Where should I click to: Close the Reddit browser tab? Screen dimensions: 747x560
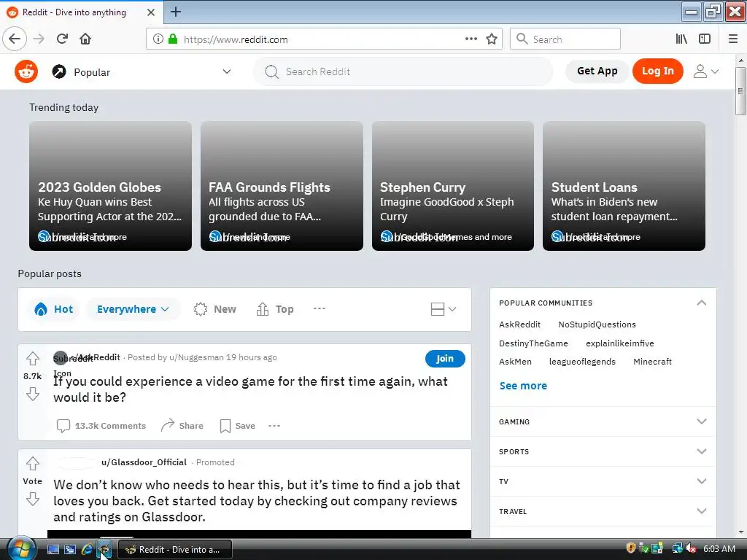(x=150, y=12)
